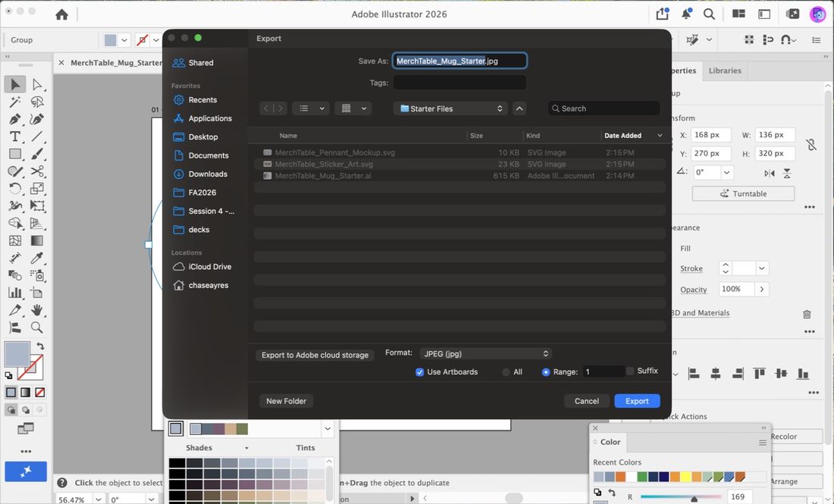Pick the green recent color swatch
This screenshot has width=834, height=504.
(642, 477)
